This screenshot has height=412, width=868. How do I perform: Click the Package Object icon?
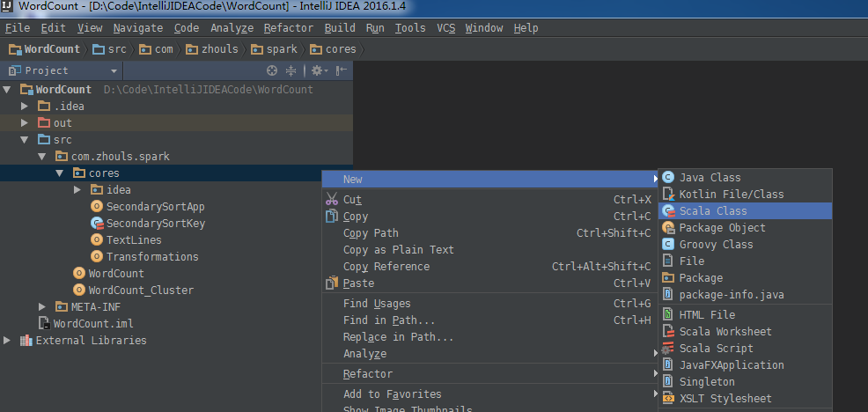669,228
